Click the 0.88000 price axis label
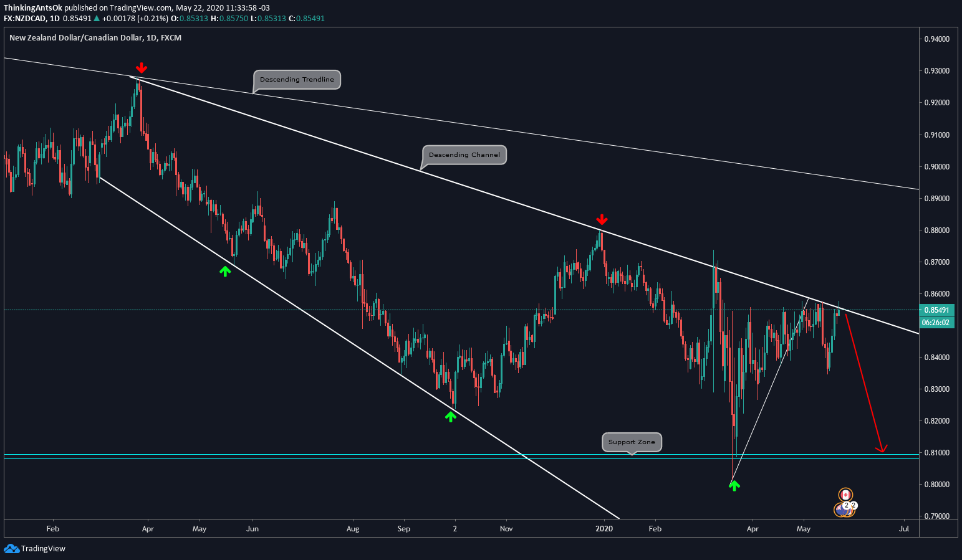Screen dimensions: 962x560 936,230
